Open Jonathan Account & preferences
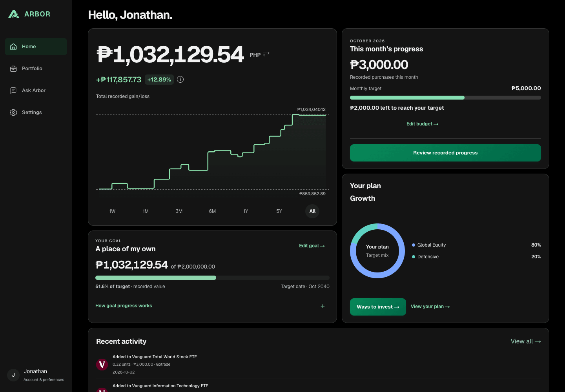 [x=36, y=375]
